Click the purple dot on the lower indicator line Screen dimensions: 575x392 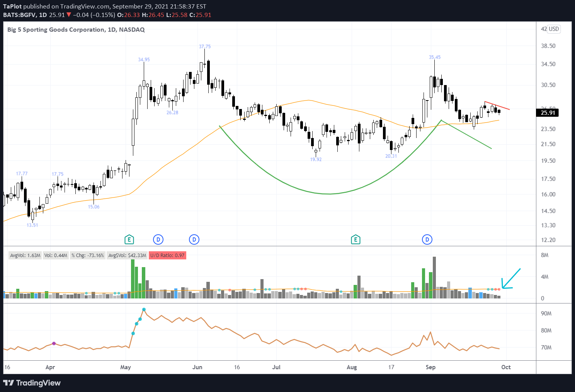click(54, 343)
